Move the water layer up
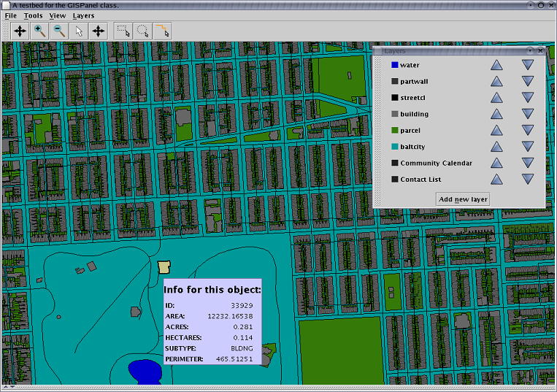The width and height of the screenshot is (557, 392). click(496, 64)
